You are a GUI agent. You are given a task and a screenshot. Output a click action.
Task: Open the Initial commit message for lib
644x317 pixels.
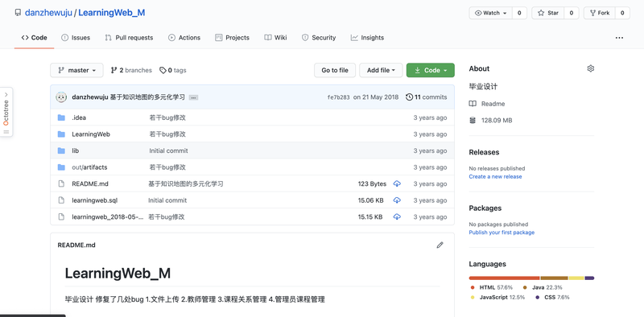[168, 150]
